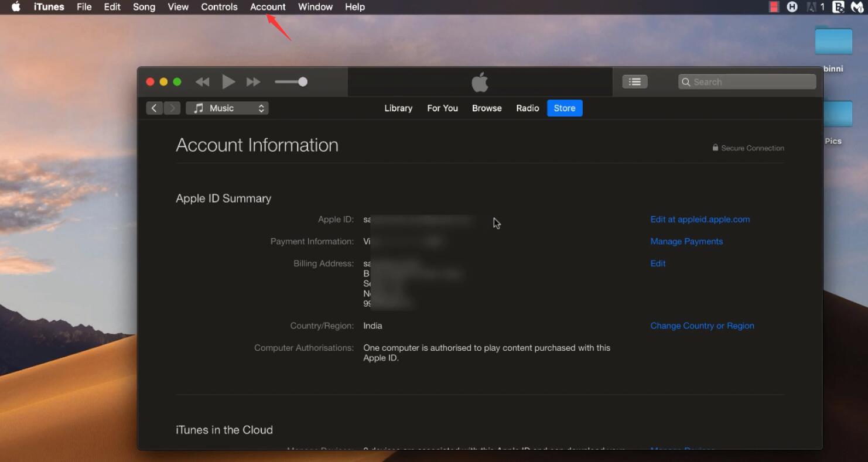Open the Edit menu in menu bar
Screen dimensions: 868x462
click(x=112, y=7)
